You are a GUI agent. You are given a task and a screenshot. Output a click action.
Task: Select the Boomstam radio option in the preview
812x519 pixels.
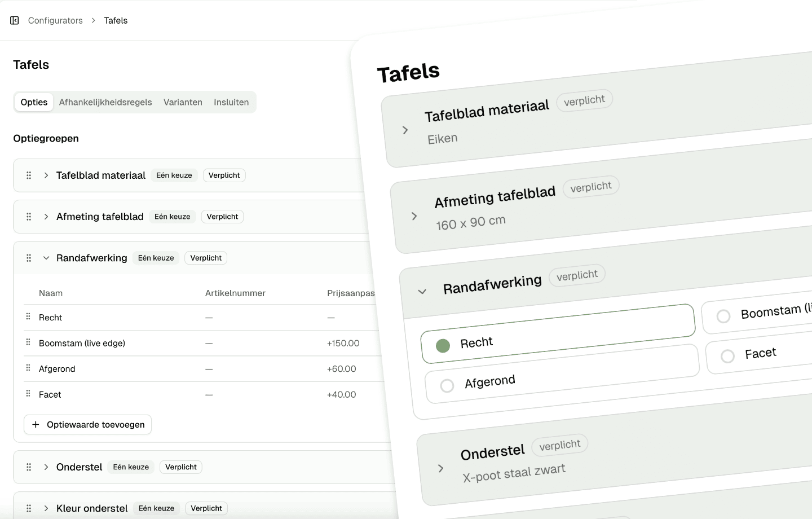(723, 316)
